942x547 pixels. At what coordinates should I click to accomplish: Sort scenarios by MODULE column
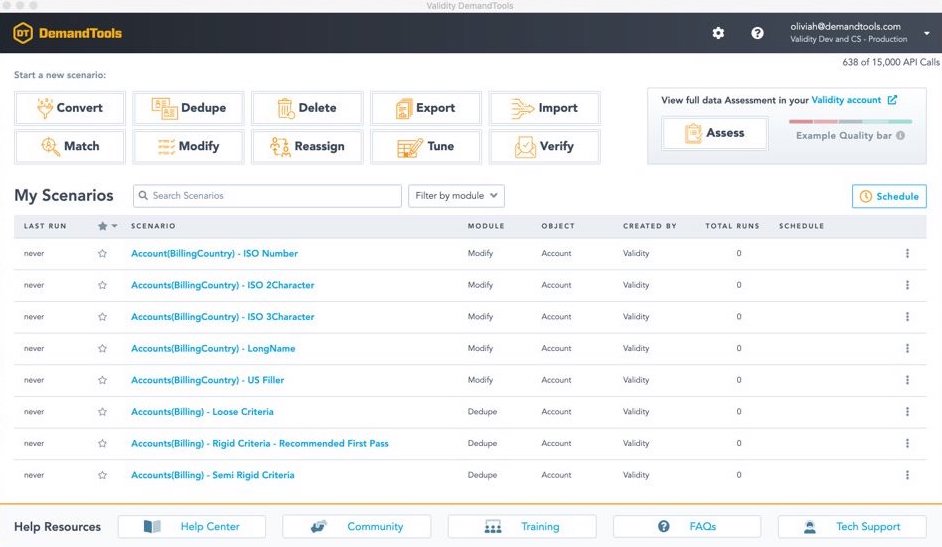[486, 226]
